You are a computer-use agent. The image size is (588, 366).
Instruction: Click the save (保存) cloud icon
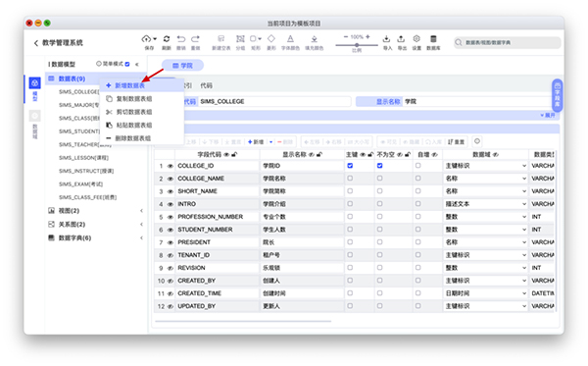pyautogui.click(x=146, y=38)
